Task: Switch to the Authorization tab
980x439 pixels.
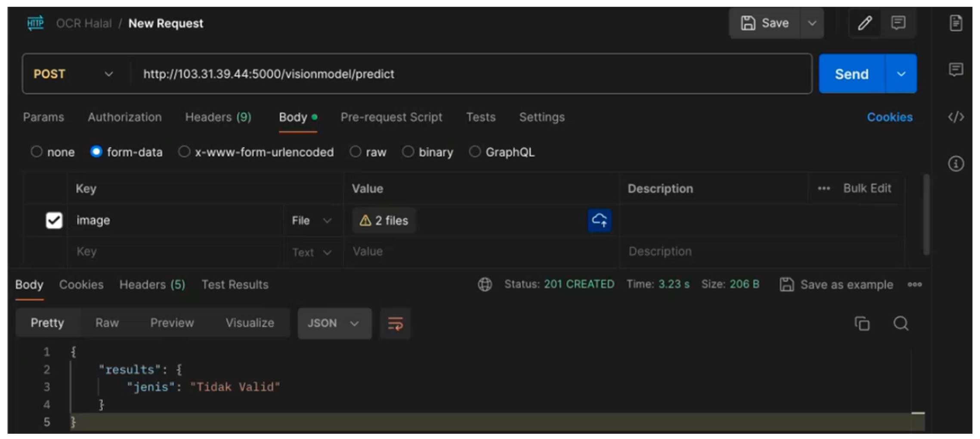Action: click(124, 117)
